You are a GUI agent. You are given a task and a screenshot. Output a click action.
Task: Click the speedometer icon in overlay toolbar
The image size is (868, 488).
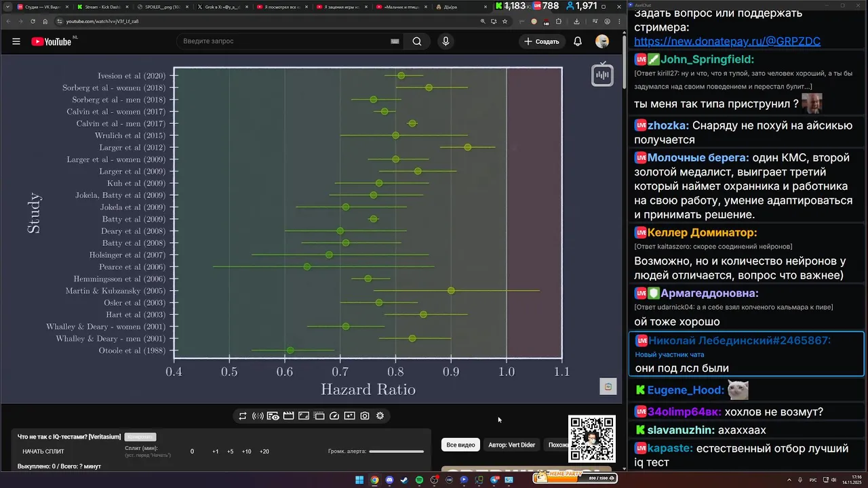(334, 416)
